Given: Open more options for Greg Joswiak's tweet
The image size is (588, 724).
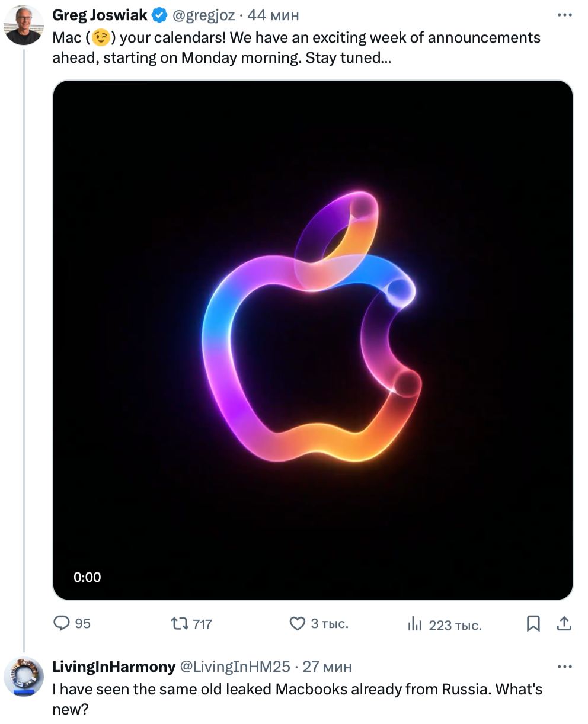Looking at the screenshot, I should tap(564, 15).
